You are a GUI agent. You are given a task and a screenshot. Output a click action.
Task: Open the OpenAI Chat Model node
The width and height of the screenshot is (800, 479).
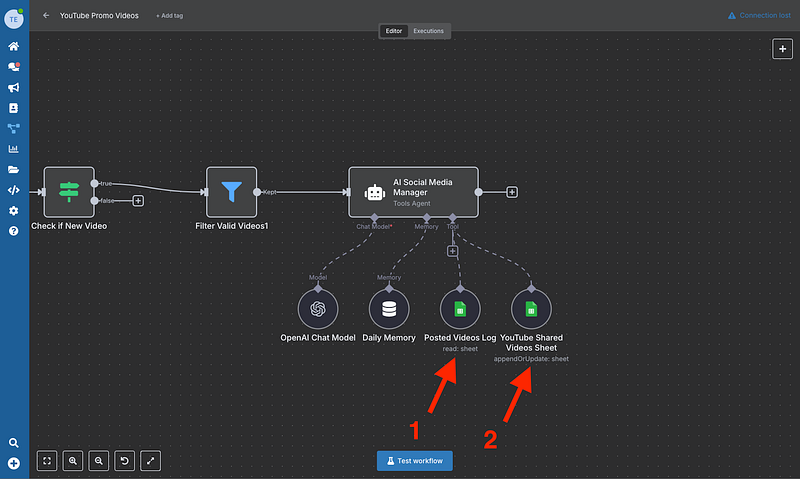319,307
